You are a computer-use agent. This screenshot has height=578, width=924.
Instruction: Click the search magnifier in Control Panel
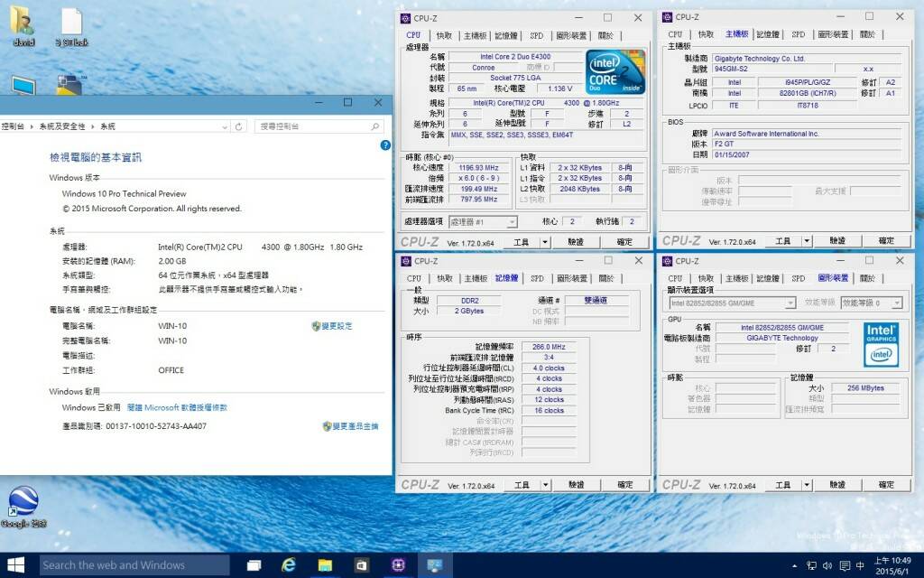tap(375, 126)
